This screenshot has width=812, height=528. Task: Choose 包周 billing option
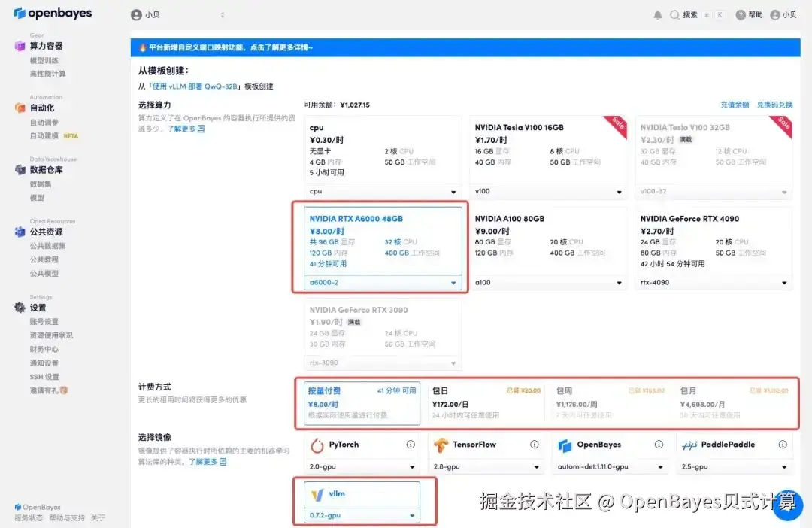610,403
